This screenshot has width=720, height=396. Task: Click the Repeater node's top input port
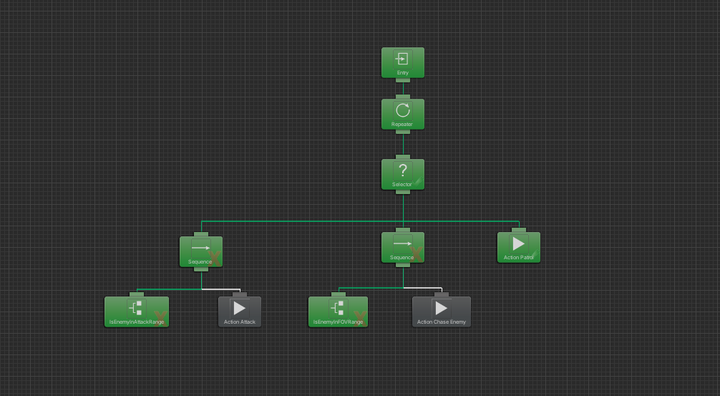[403, 97]
